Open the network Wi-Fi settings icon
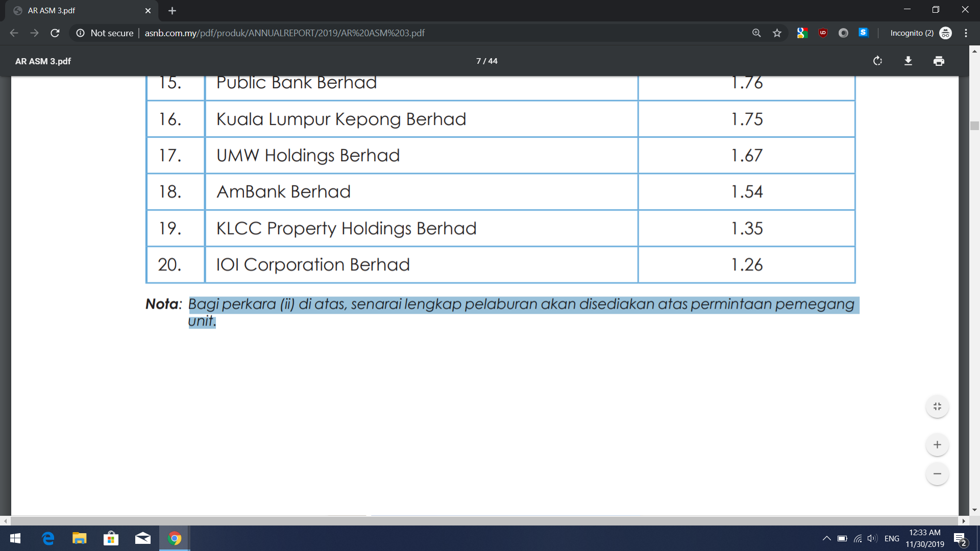Viewport: 980px width, 551px height. coord(858,538)
